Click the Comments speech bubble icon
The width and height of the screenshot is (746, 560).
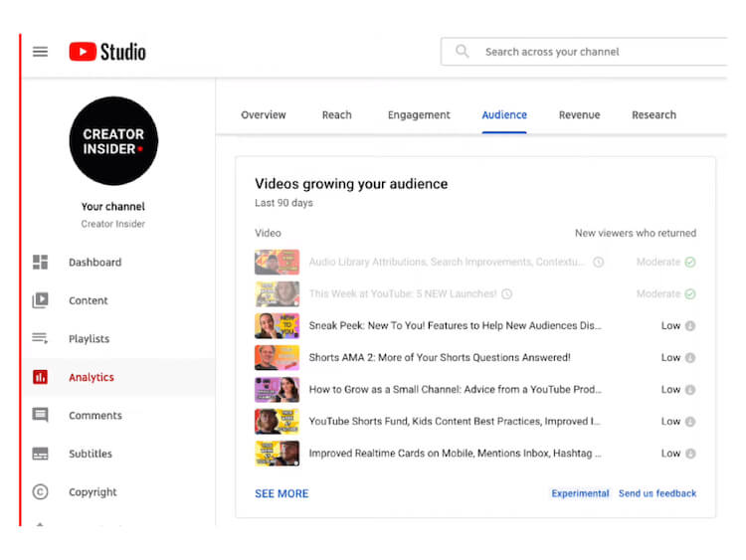click(x=40, y=415)
